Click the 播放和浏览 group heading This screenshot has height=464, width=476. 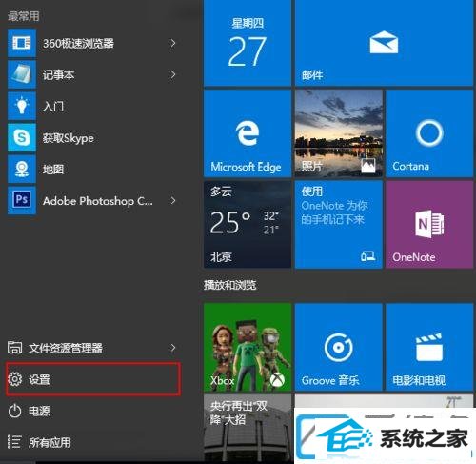pos(229,285)
